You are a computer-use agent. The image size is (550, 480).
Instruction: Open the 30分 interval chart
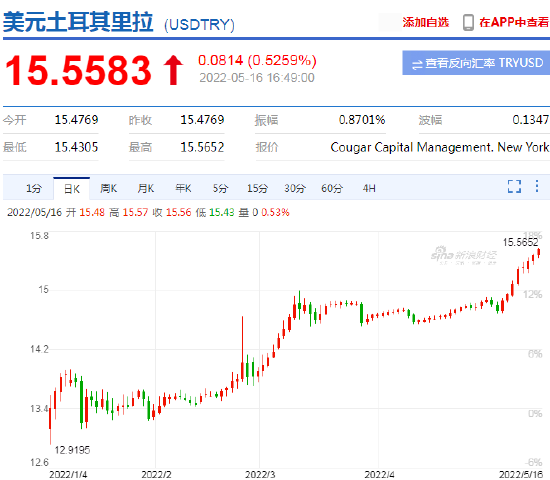pyautogui.click(x=295, y=188)
